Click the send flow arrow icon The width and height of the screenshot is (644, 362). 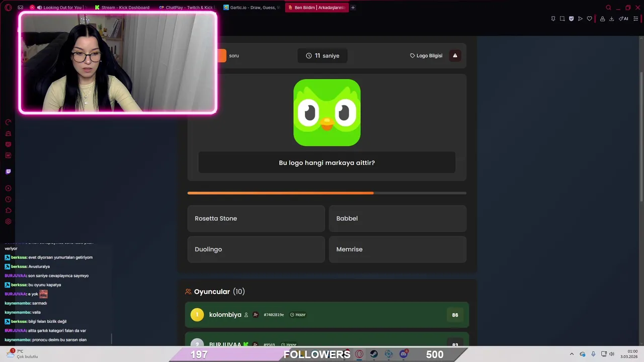580,19
